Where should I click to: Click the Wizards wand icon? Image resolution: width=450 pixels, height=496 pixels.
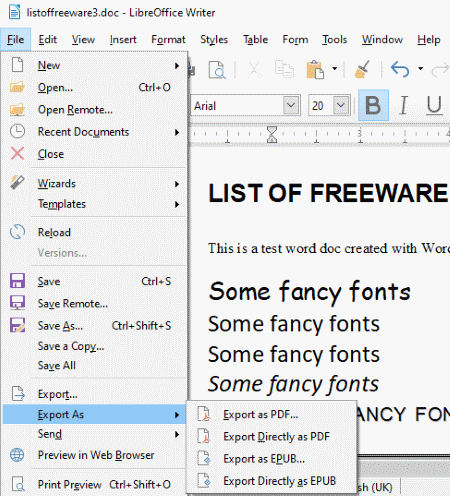(17, 182)
